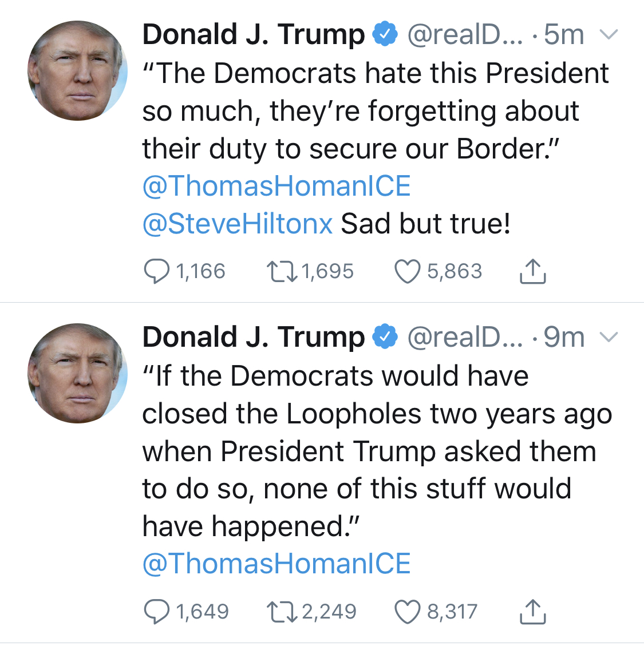
Task: Share the second tweet
Action: 532,612
